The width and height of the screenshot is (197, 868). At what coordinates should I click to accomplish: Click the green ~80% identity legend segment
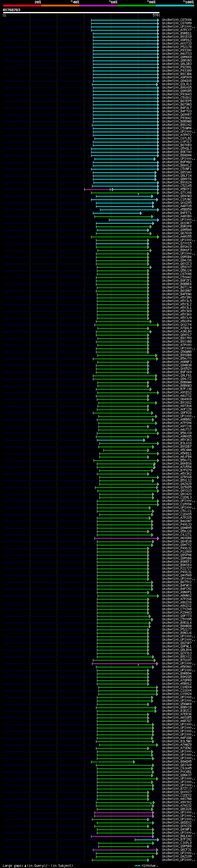coord(137,6)
